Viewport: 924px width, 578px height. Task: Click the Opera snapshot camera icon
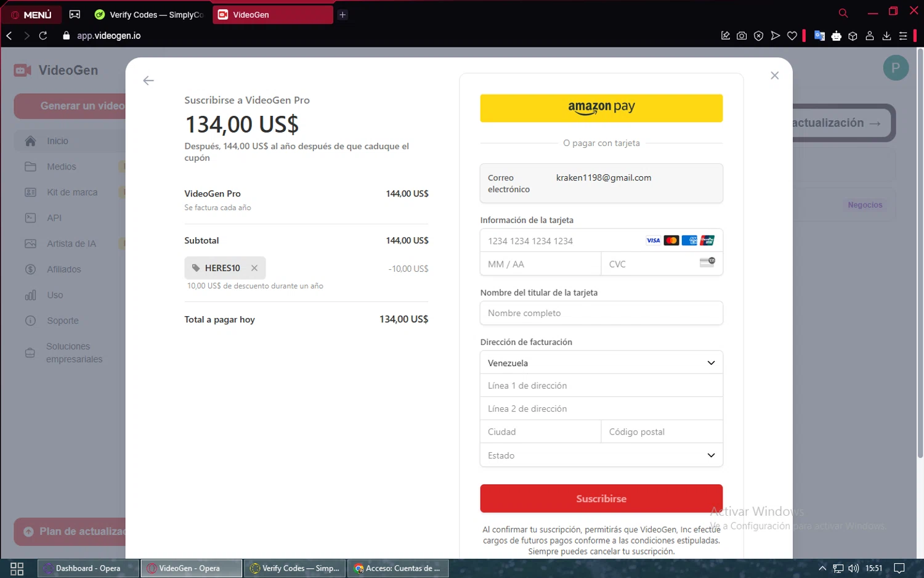(742, 36)
